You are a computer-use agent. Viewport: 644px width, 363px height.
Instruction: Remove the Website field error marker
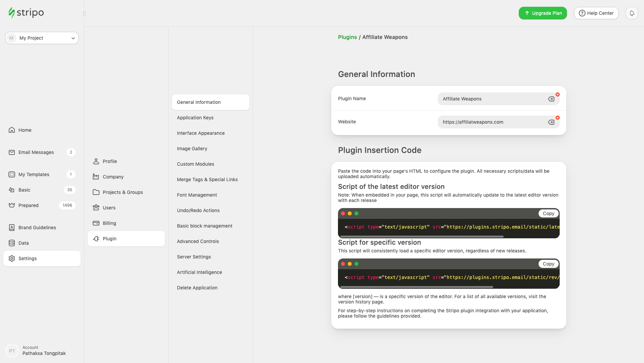(557, 118)
